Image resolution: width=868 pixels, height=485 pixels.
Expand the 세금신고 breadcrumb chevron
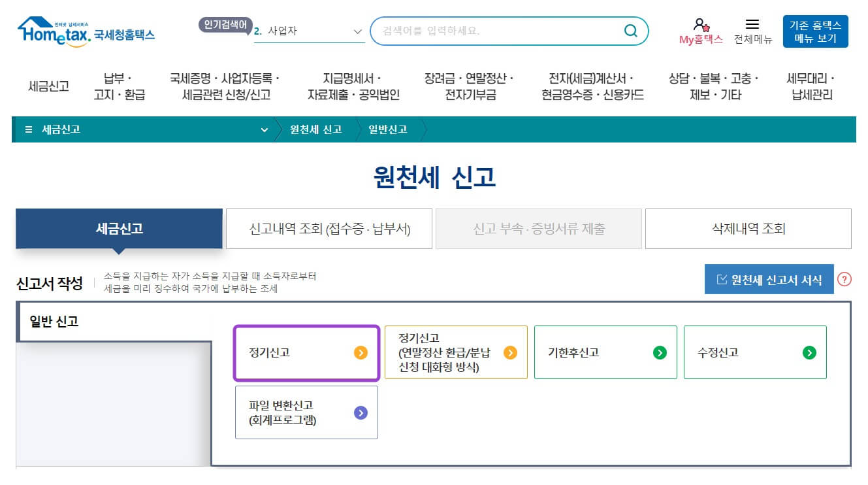[264, 130]
